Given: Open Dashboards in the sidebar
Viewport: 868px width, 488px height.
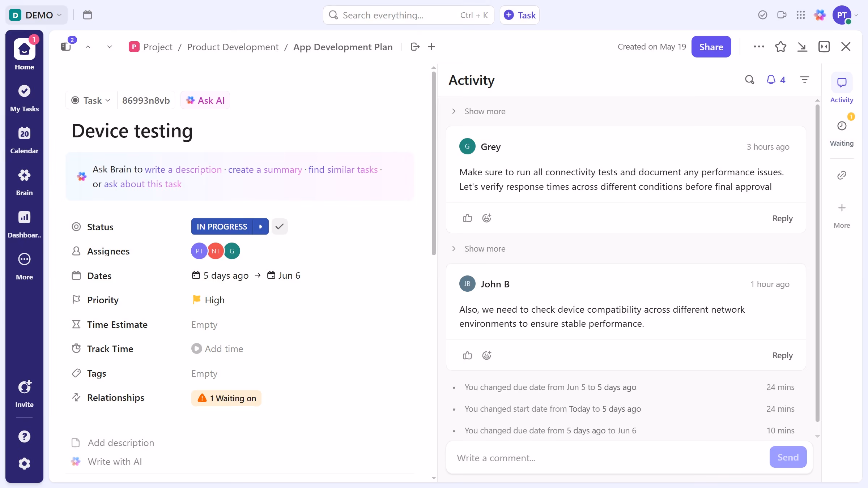Looking at the screenshot, I should (x=24, y=224).
